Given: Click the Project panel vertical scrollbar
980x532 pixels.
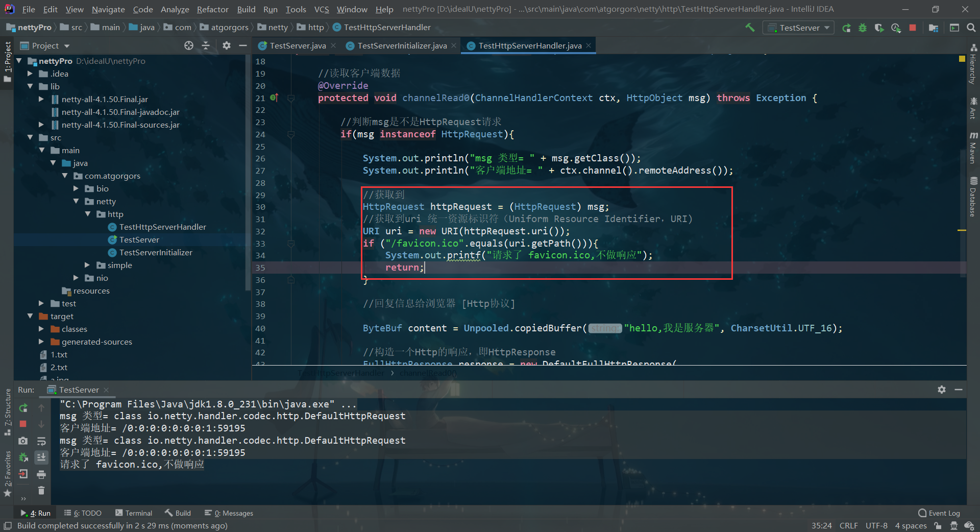Looking at the screenshot, I should 248,174.
